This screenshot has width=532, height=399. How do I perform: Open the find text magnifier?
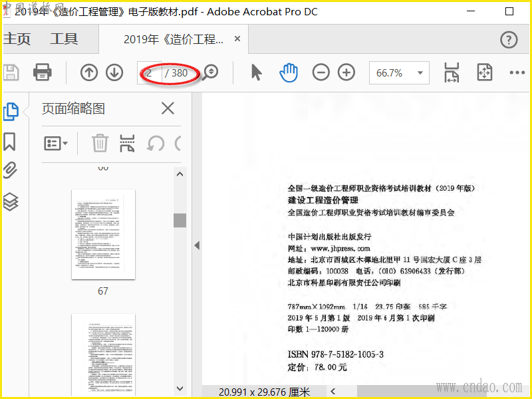[210, 72]
